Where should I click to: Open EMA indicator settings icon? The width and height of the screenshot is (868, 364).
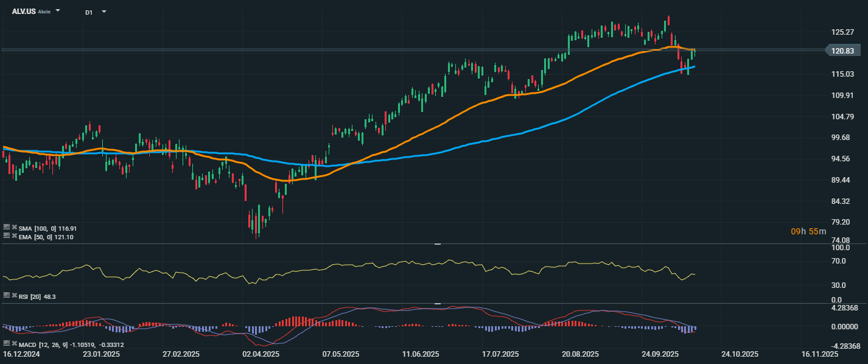[6, 235]
